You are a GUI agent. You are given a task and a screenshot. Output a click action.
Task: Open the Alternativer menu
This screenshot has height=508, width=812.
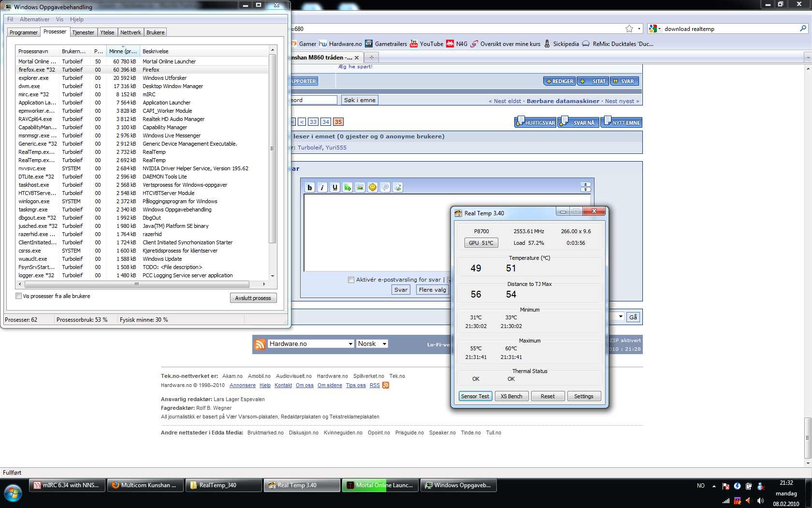coord(34,19)
